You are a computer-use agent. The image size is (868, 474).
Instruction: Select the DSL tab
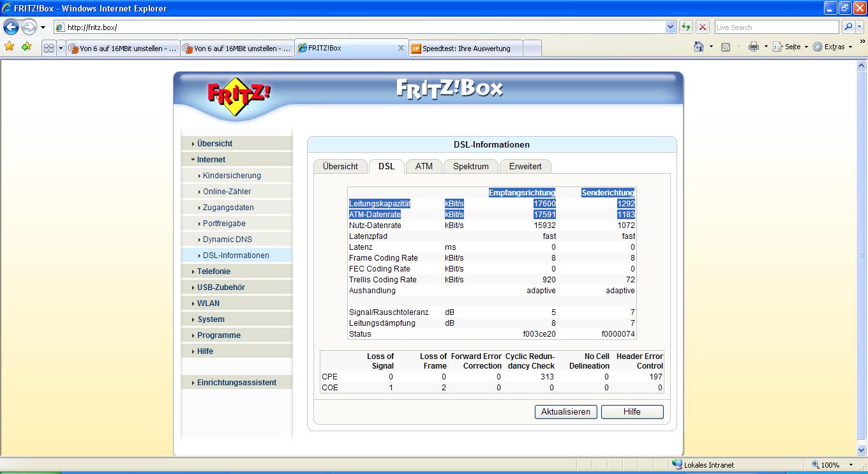tap(386, 166)
